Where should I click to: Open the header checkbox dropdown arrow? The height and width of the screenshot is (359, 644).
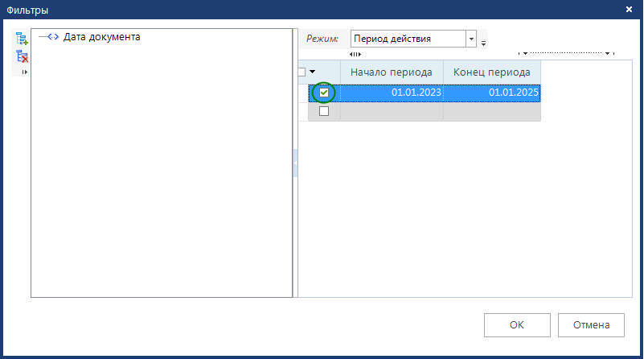pyautogui.click(x=312, y=72)
